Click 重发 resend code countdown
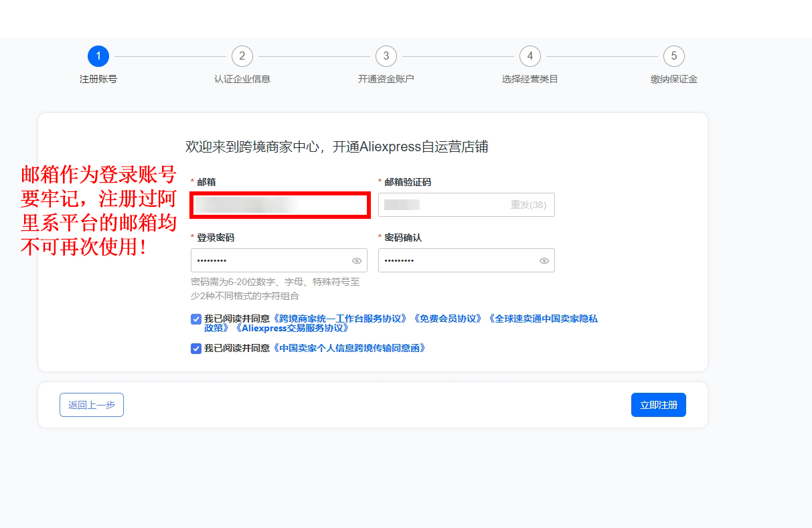 pyautogui.click(x=528, y=205)
